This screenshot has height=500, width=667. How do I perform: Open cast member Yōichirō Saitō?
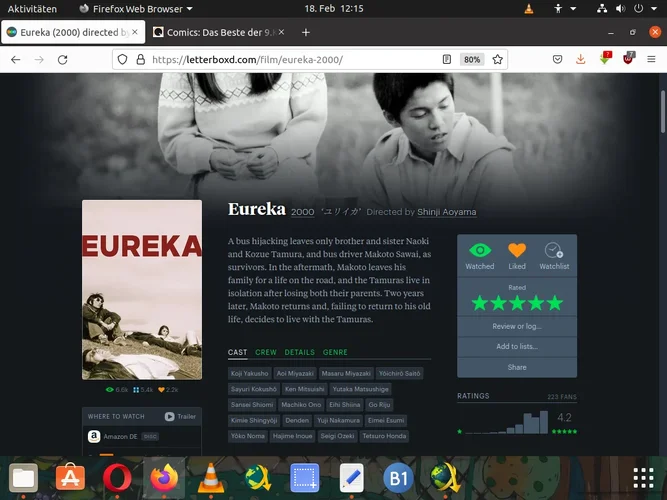coord(399,374)
